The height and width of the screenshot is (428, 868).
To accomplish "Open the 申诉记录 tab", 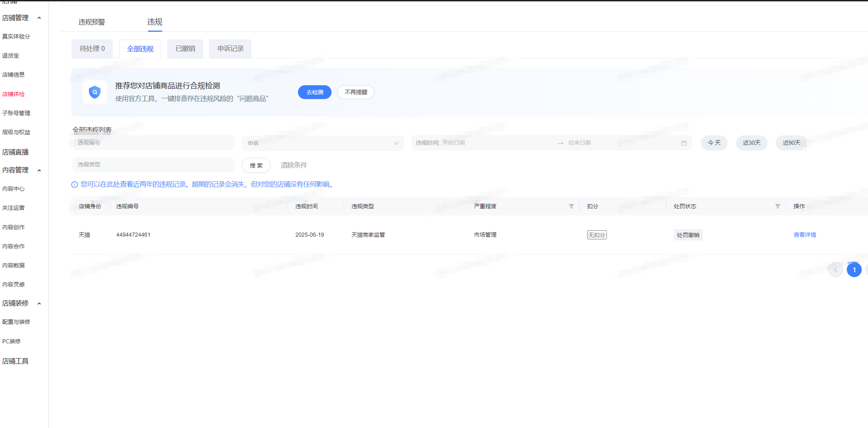I will [x=230, y=49].
